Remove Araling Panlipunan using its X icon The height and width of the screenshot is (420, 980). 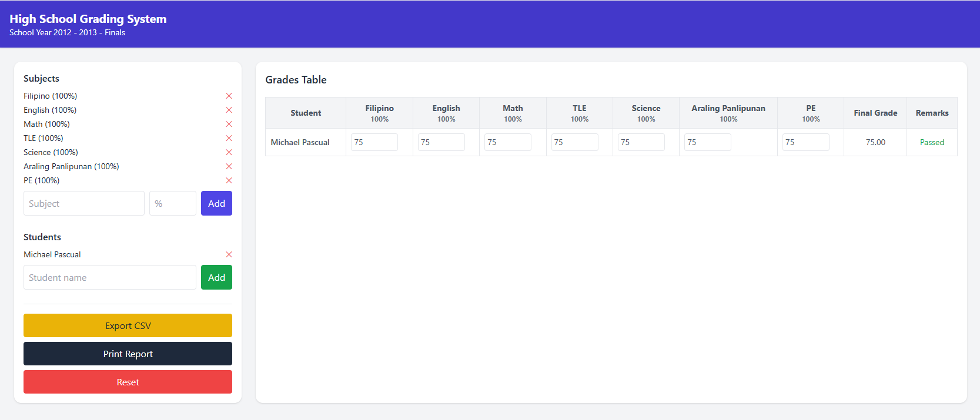(x=229, y=166)
